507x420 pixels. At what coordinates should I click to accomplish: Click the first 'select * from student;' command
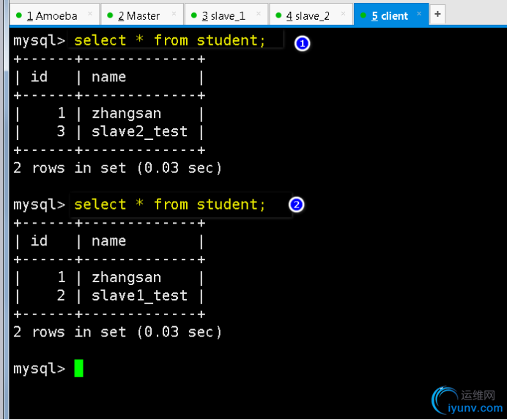pyautogui.click(x=169, y=40)
